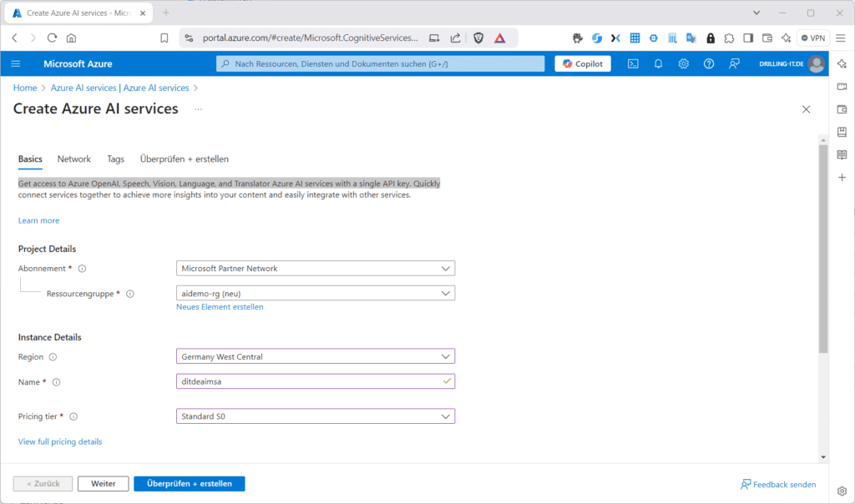Open the Brave shields icon
Viewport: 855px width, 504px height.
click(x=478, y=38)
